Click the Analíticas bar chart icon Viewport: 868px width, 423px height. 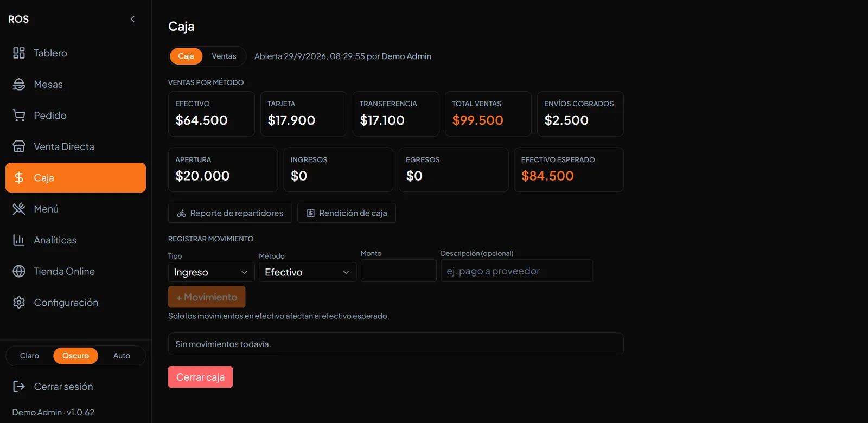click(x=19, y=240)
